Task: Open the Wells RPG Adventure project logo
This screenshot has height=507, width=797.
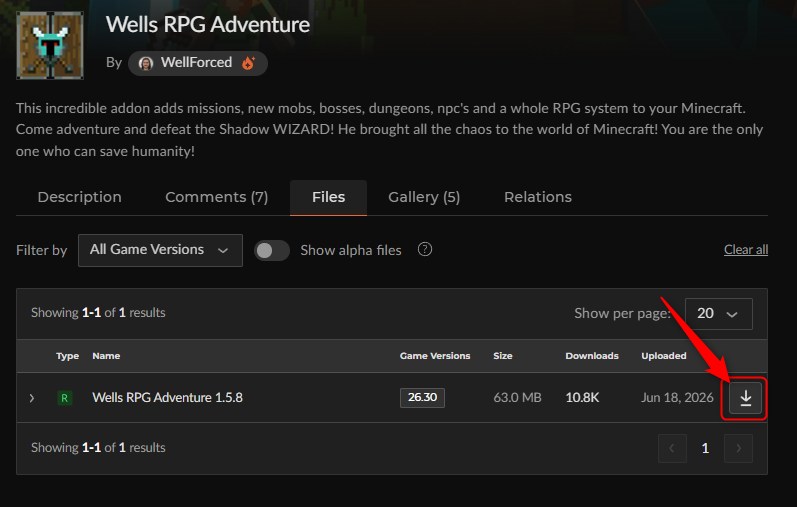Action: point(50,45)
